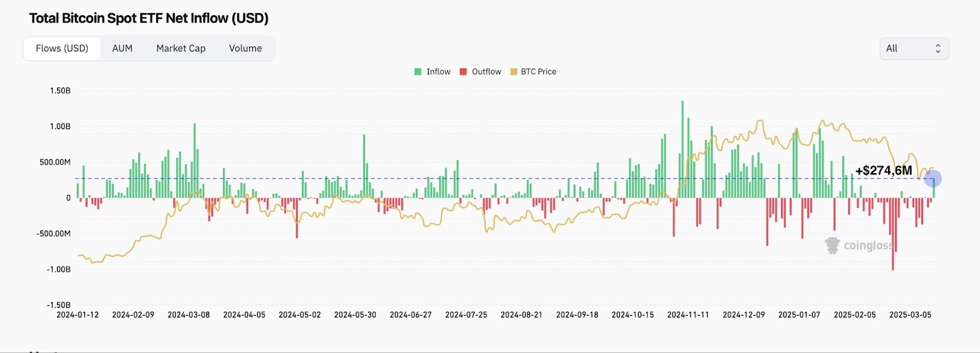Click the coinglass watermark text
This screenshot has width=980, height=353.
click(869, 245)
